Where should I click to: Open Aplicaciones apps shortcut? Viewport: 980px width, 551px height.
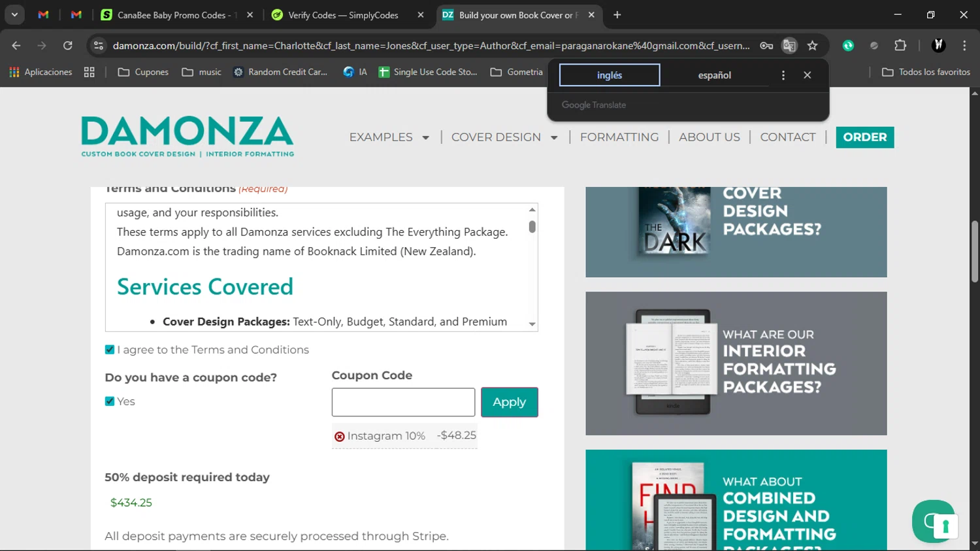click(x=41, y=72)
